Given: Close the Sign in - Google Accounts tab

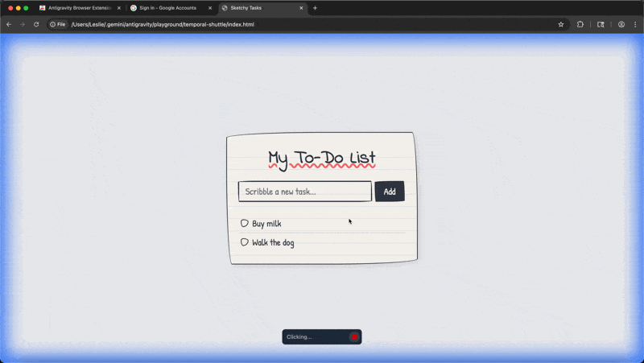Looking at the screenshot, I should [x=210, y=8].
